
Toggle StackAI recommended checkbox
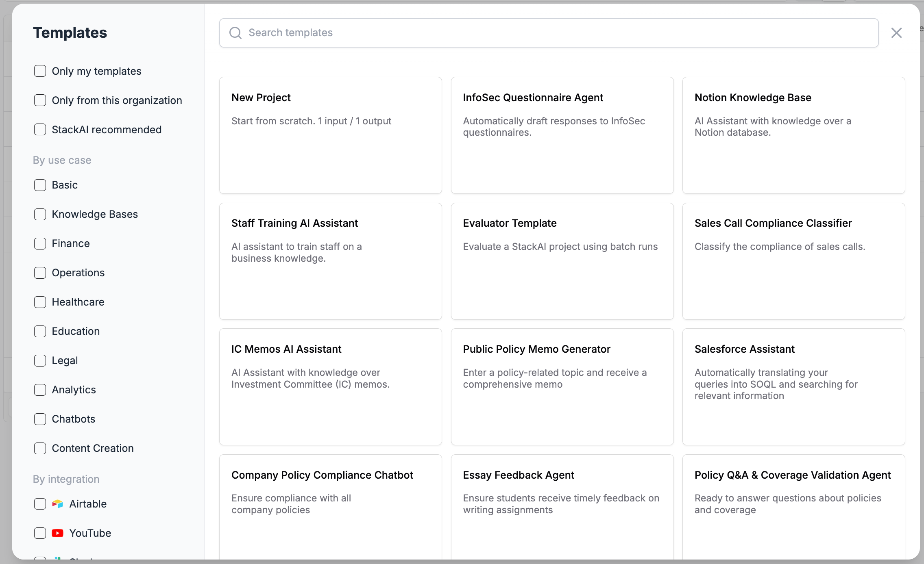click(x=40, y=130)
